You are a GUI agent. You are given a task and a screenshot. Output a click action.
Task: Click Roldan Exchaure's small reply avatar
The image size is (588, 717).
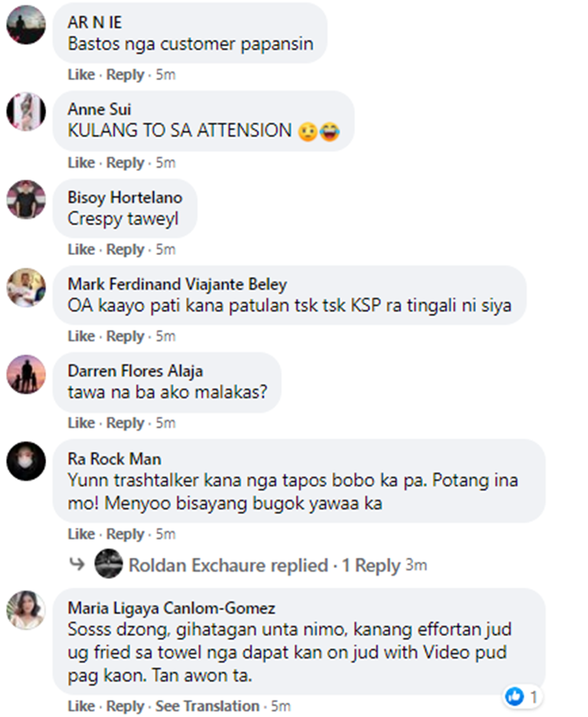click(x=109, y=563)
